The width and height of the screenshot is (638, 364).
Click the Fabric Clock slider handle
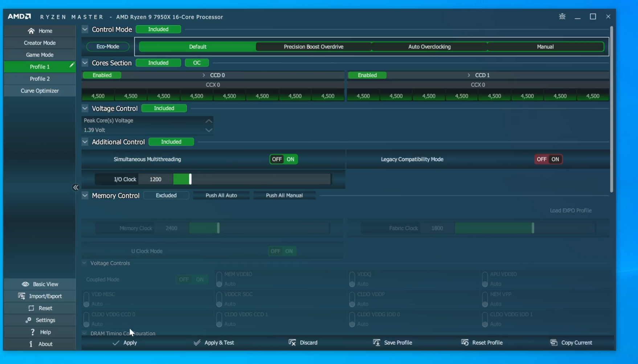pos(533,228)
